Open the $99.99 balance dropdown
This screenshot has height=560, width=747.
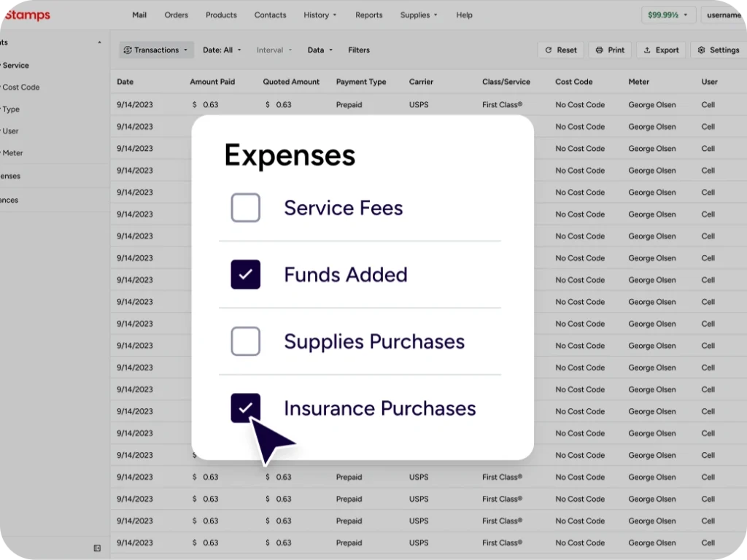click(x=667, y=15)
